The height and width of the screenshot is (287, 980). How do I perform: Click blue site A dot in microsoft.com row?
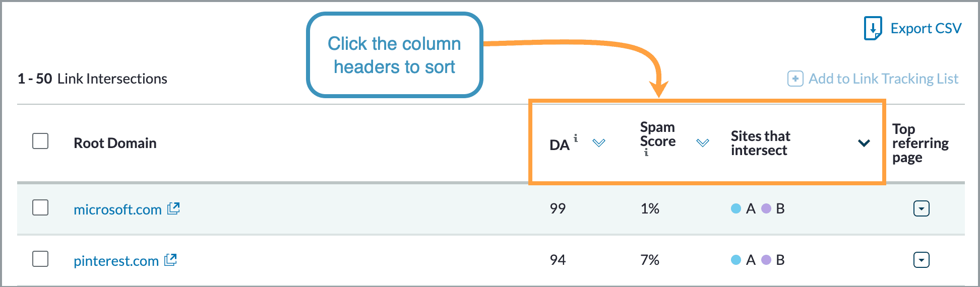pyautogui.click(x=736, y=208)
